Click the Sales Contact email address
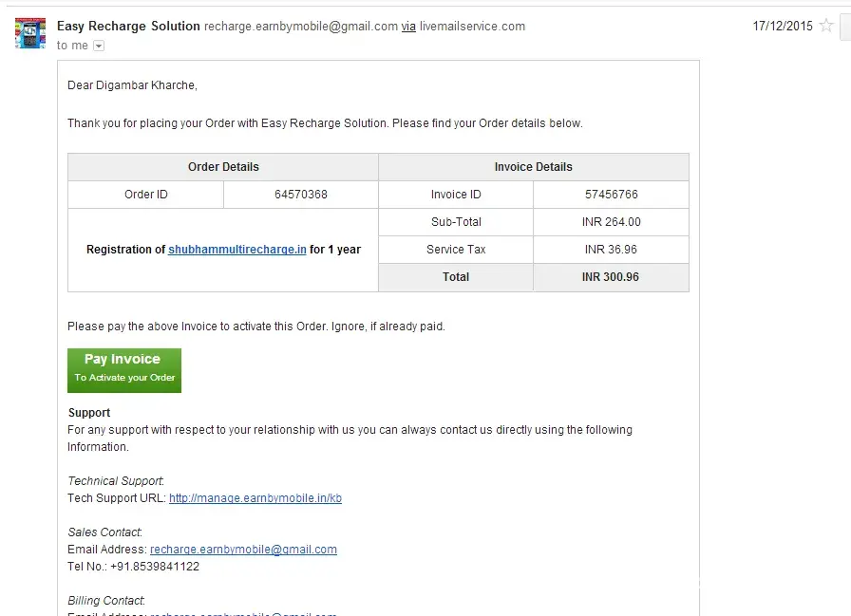Image resolution: width=851 pixels, height=616 pixels. pos(243,550)
